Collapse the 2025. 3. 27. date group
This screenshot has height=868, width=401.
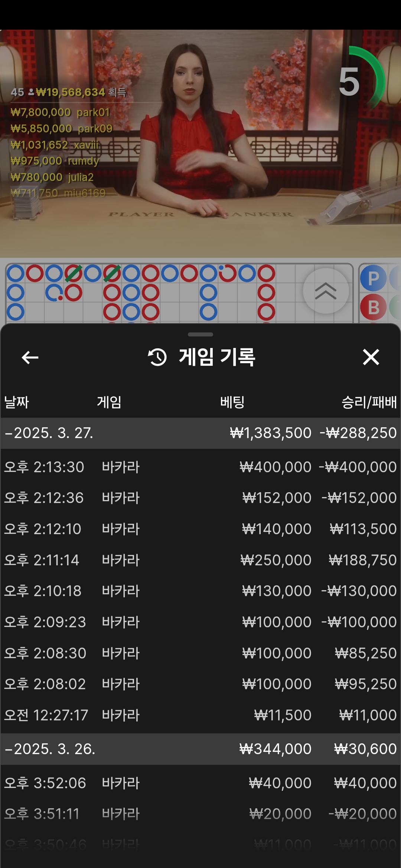coord(49,433)
